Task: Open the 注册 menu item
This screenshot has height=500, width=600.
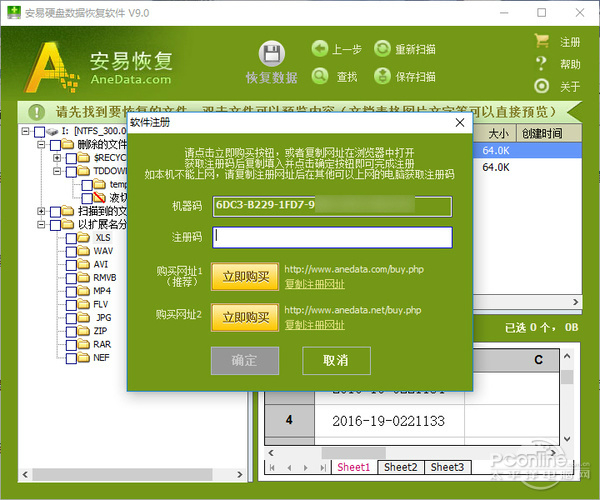Action: tap(570, 42)
